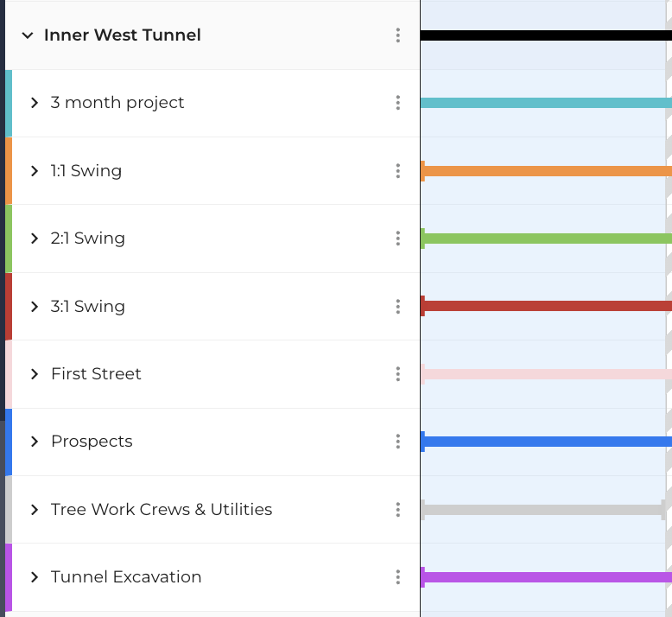Viewport: 672px width, 617px height.
Task: Open the Tunnel Excavation three-dot menu
Action: pyautogui.click(x=398, y=577)
